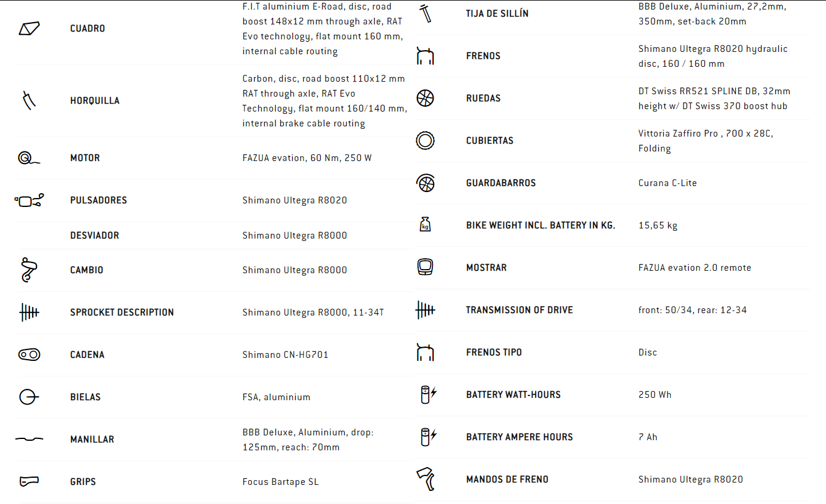
Task: Click the brake lever icon beside MANDOS DE FRENO
Action: [x=425, y=479]
